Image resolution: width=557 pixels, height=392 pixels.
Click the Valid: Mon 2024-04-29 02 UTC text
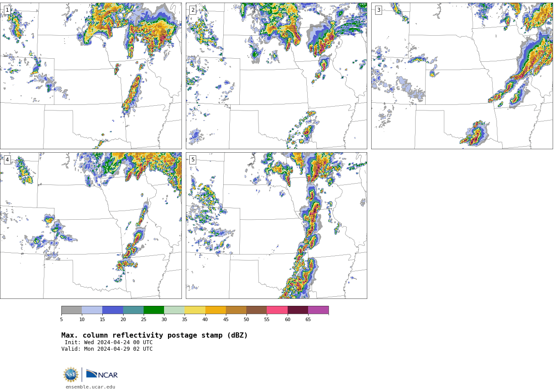[x=107, y=349]
